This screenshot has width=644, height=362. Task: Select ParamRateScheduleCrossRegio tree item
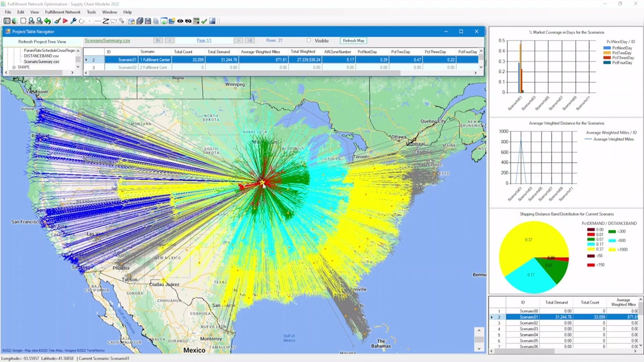pyautogui.click(x=49, y=51)
